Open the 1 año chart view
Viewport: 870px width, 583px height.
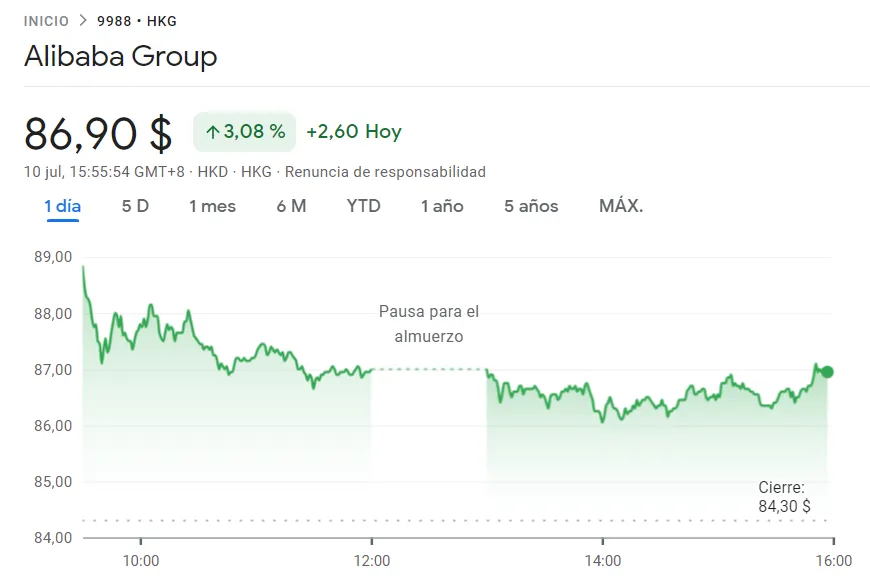tap(442, 206)
